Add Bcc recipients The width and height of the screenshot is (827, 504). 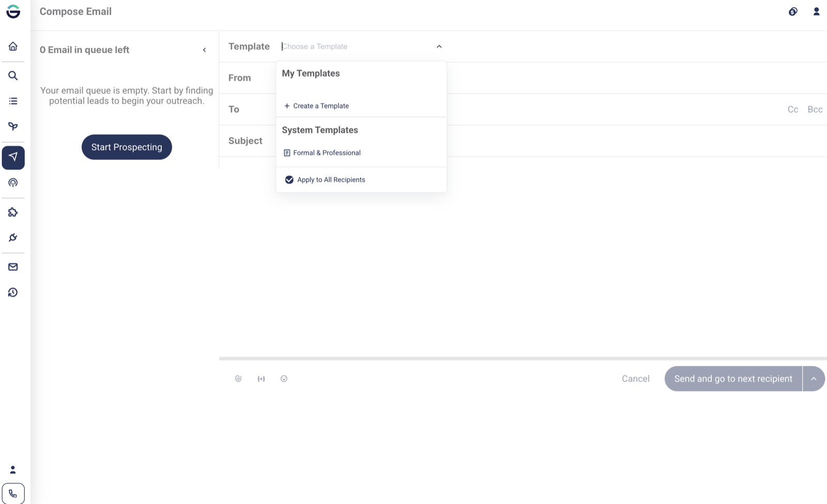815,110
